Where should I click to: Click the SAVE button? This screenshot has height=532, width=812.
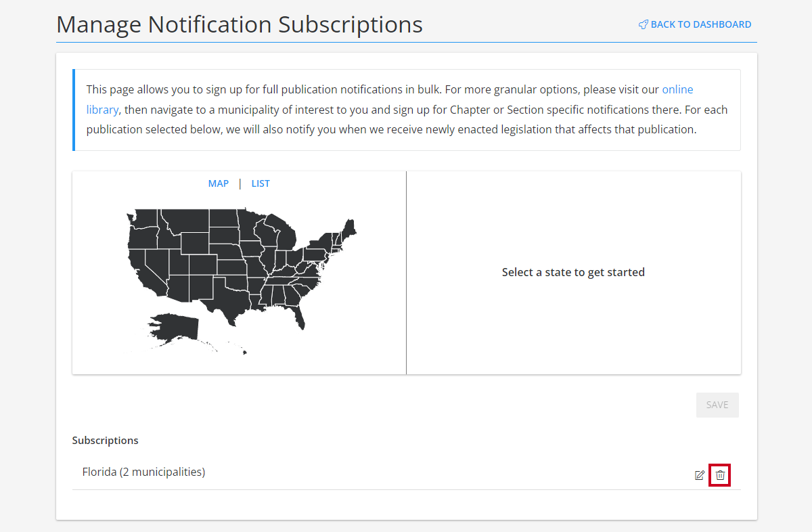click(x=717, y=405)
